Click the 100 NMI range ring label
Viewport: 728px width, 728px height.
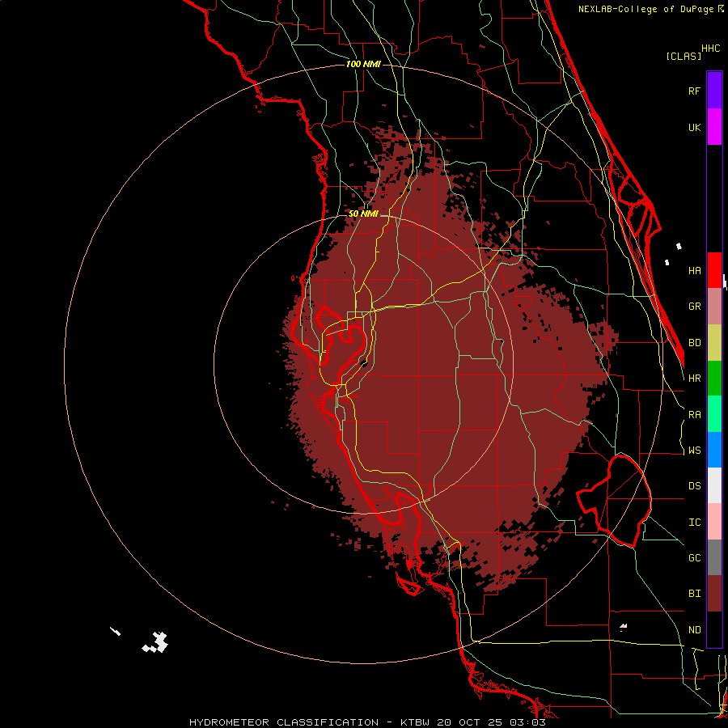click(x=363, y=64)
